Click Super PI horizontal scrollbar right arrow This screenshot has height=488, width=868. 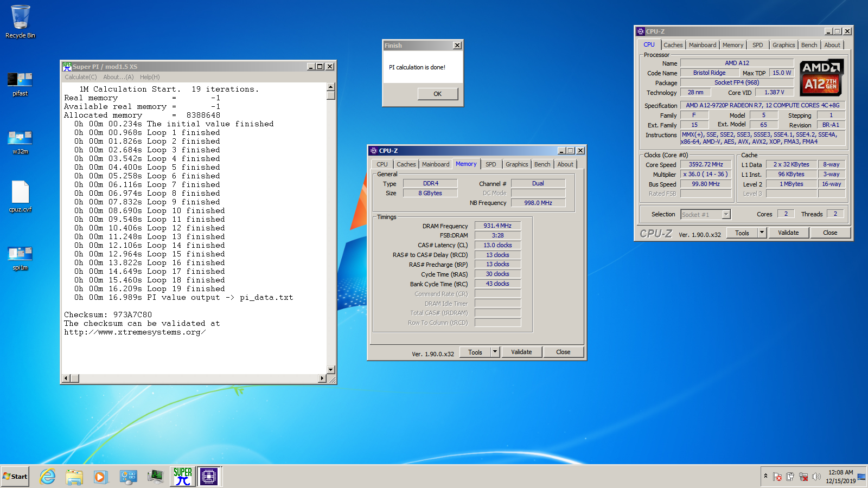click(322, 378)
